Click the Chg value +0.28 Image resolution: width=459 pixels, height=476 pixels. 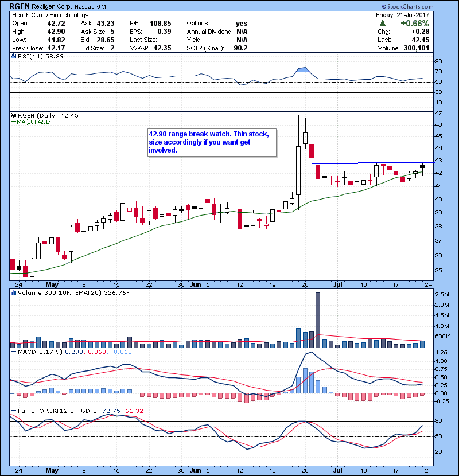pos(421,32)
